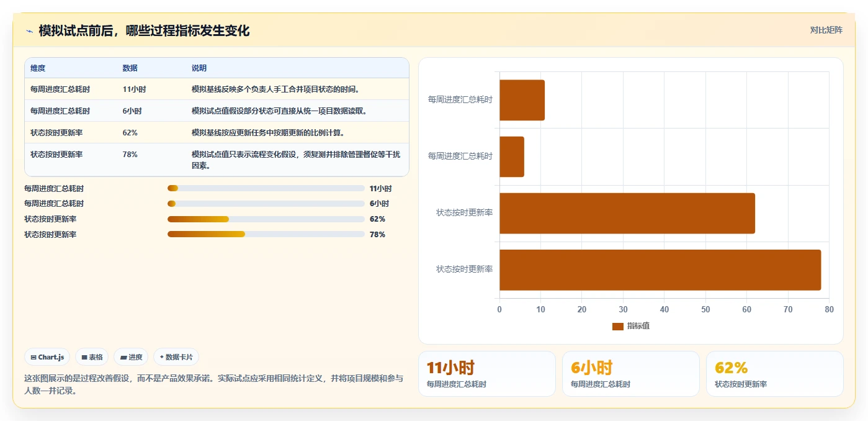Click the 78% value beside its progress bar

pos(377,235)
